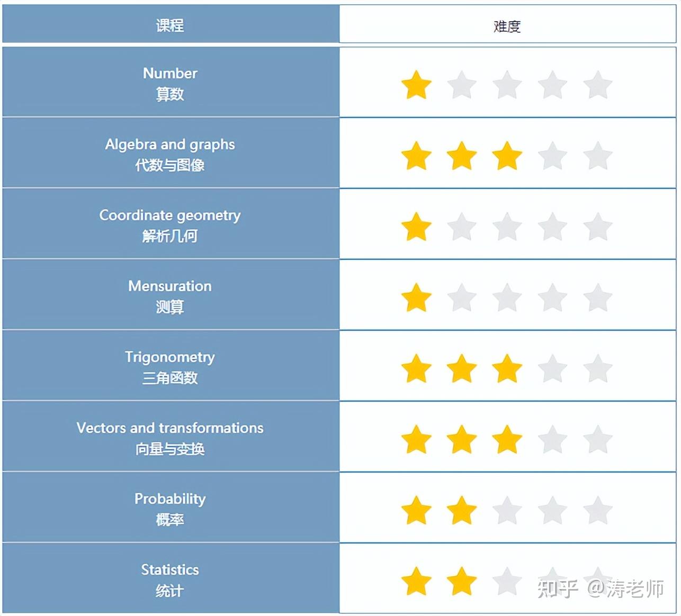The height and width of the screenshot is (616, 681).
Task: Click the second gold star in Probability row
Action: tap(462, 510)
